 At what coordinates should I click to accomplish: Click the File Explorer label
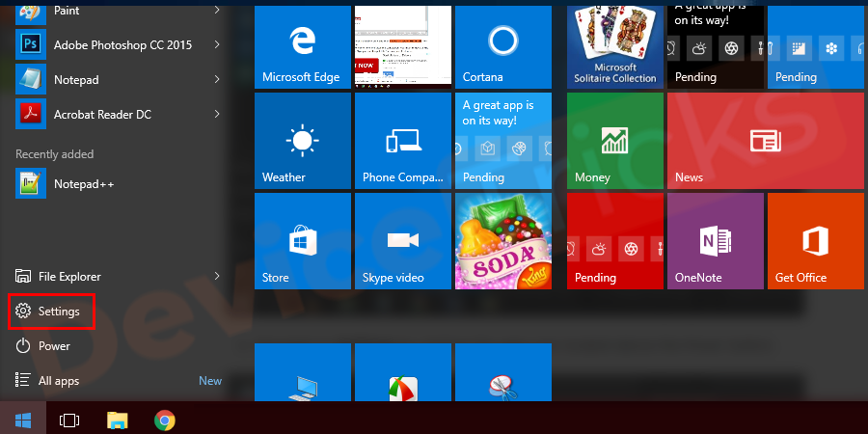coord(69,276)
